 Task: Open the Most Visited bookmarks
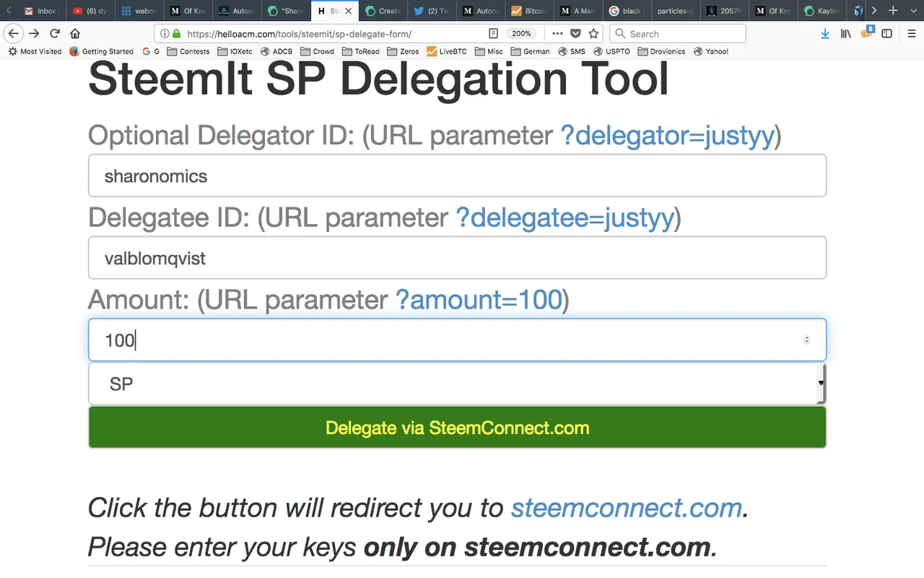pyautogui.click(x=35, y=51)
